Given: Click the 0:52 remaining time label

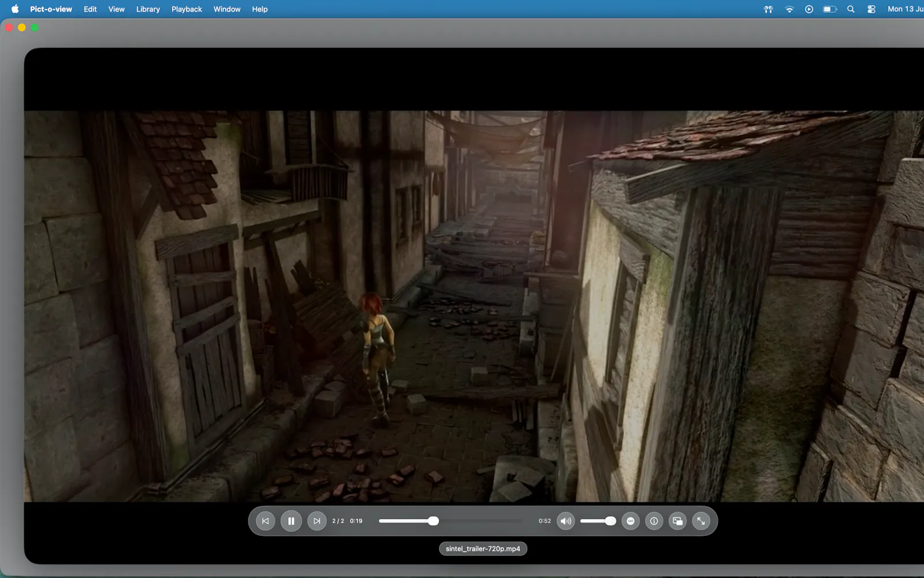Looking at the screenshot, I should tap(545, 521).
